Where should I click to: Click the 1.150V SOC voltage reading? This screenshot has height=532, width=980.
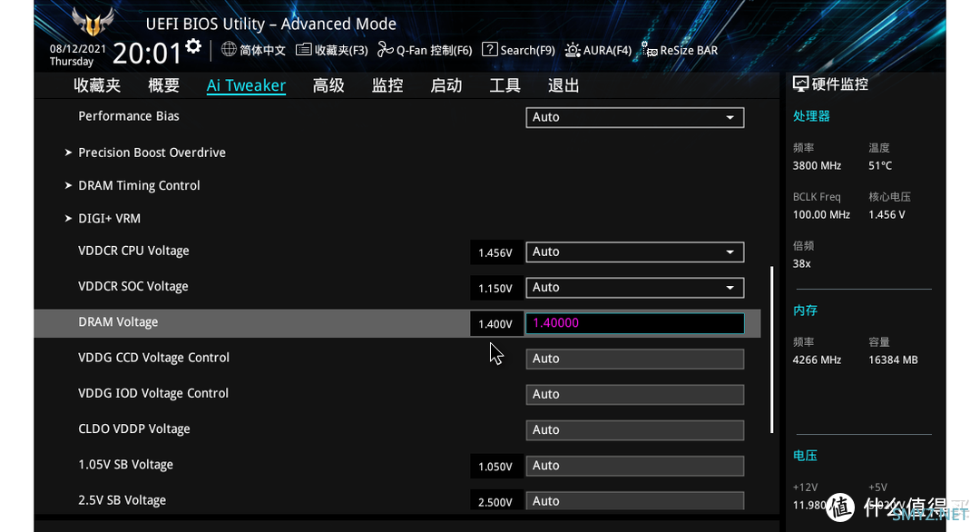pos(495,288)
